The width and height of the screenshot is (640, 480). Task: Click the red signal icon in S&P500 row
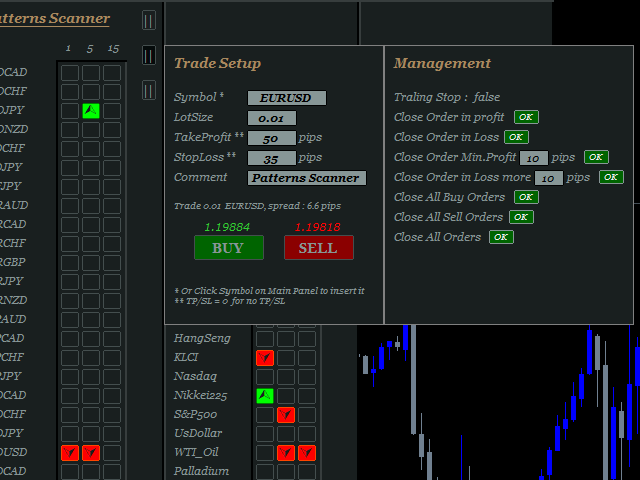pyautogui.click(x=286, y=415)
